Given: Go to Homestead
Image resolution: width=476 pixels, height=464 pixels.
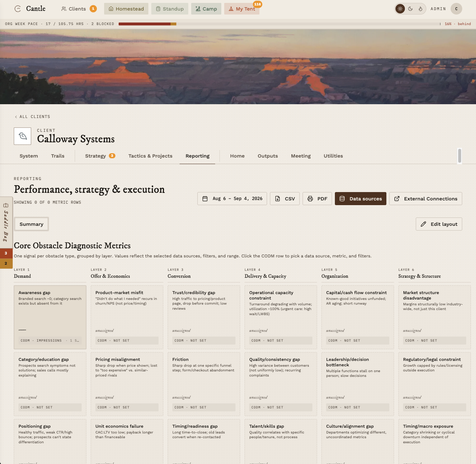Looking at the screenshot, I should 126,9.
